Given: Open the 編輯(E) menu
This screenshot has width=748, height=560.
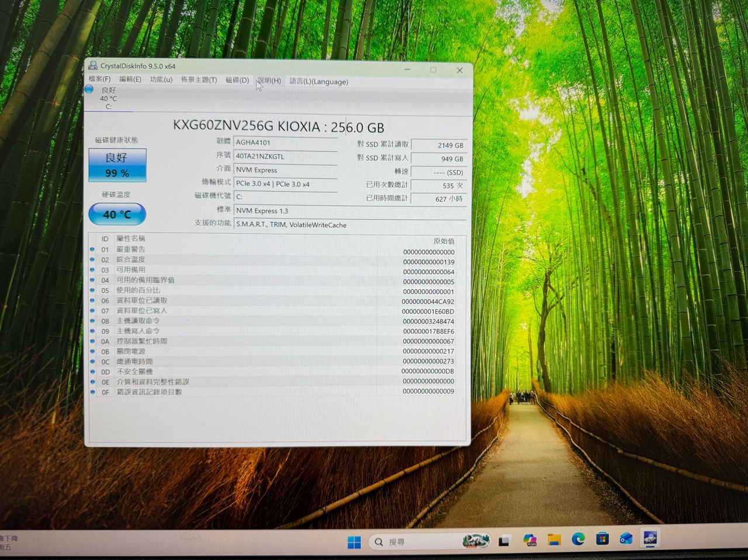Looking at the screenshot, I should [130, 79].
